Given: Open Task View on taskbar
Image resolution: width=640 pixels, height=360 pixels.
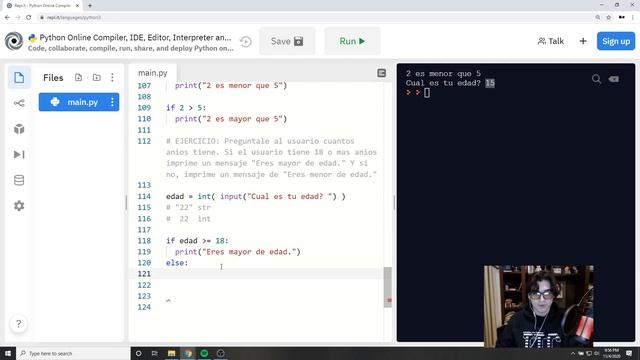Looking at the screenshot, I should (x=155, y=353).
